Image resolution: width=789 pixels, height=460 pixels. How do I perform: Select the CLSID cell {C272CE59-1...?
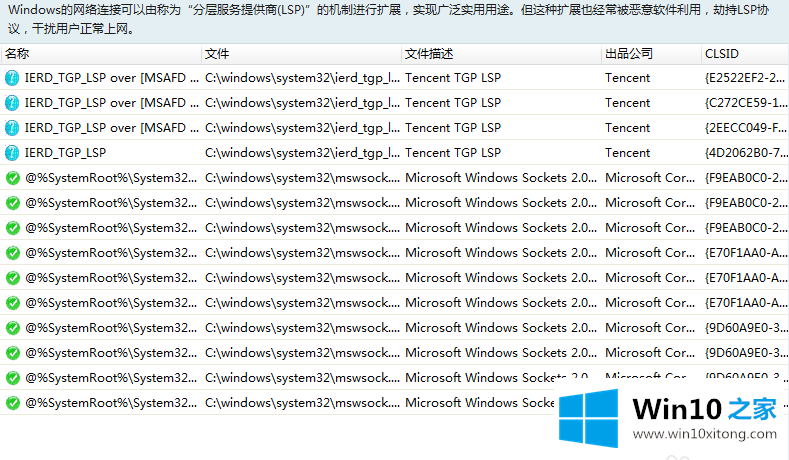pos(746,103)
